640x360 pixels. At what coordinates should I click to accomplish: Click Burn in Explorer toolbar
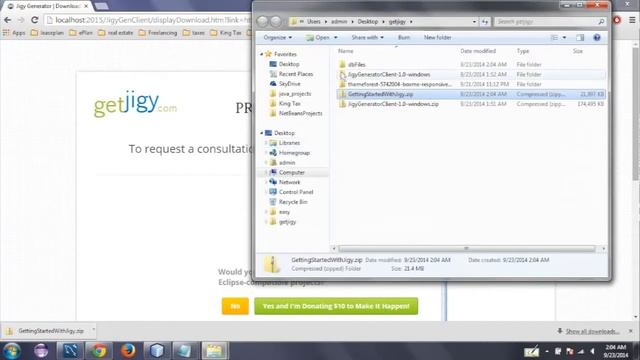coord(404,38)
